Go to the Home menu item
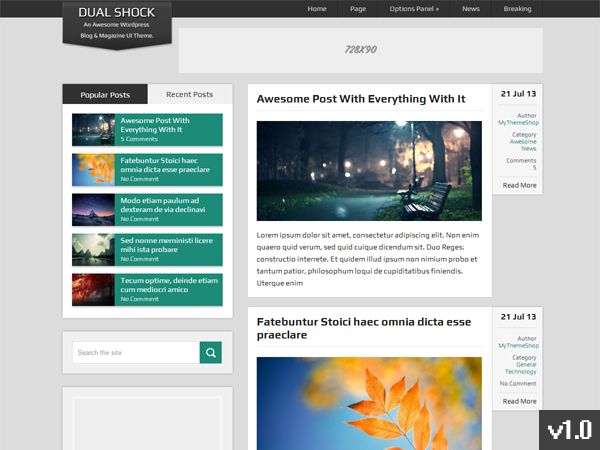The image size is (600, 450). click(317, 9)
